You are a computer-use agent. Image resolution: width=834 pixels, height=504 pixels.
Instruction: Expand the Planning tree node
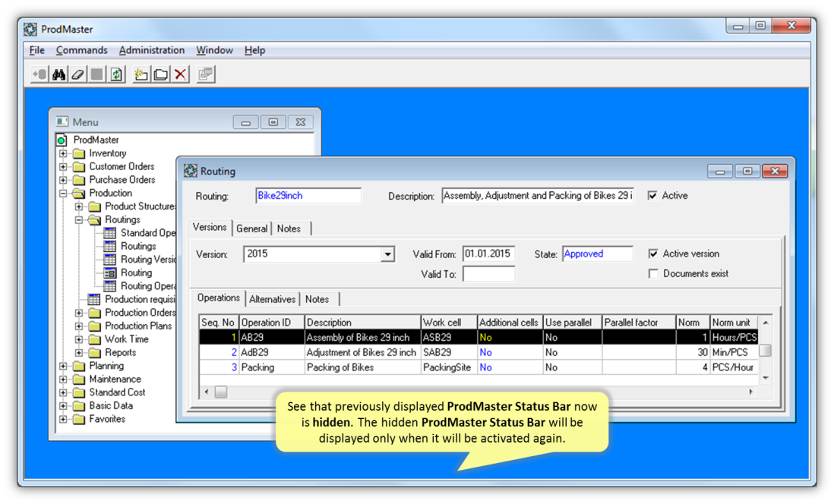click(x=63, y=367)
